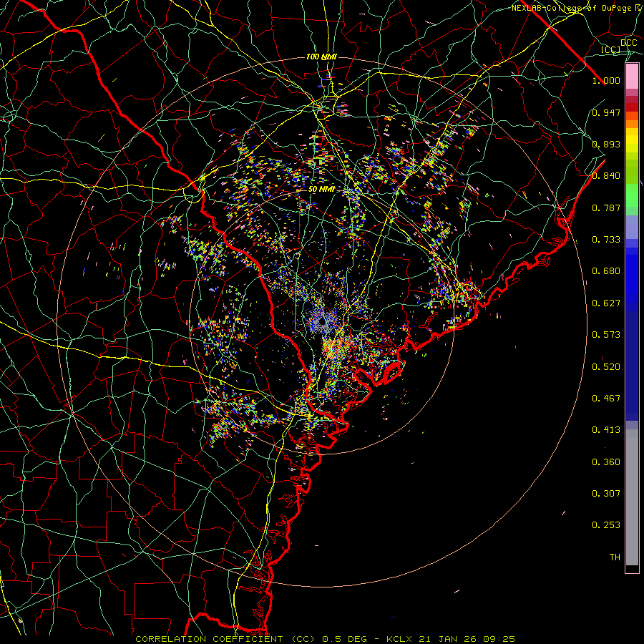Click the 0.253 scale value
The height and width of the screenshot is (644, 644).
pos(606,525)
